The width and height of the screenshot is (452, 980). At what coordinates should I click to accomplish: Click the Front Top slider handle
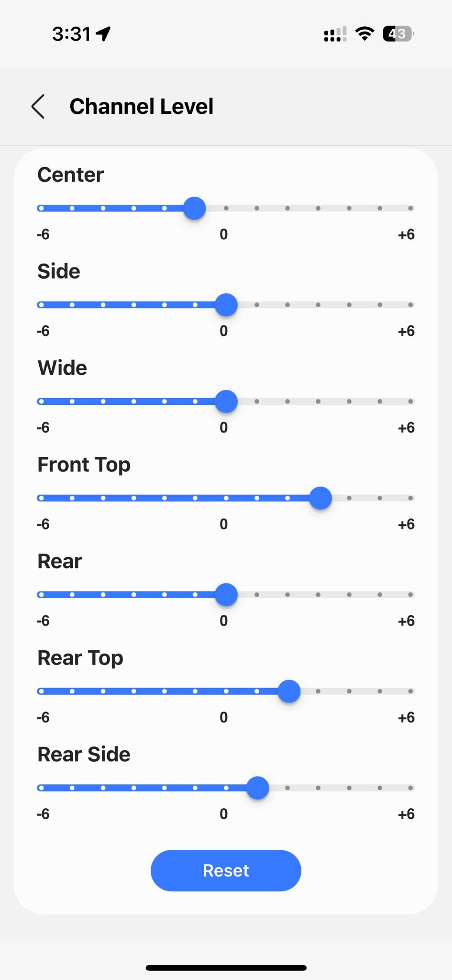[x=320, y=498]
